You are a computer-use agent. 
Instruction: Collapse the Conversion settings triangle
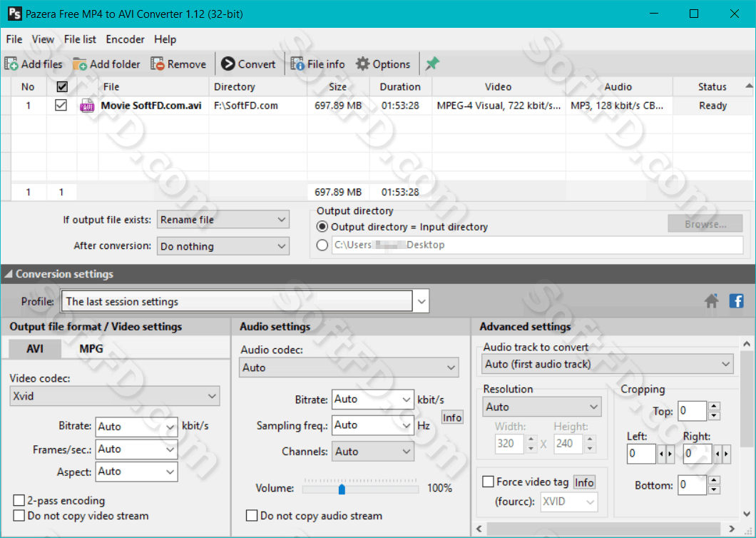(x=8, y=274)
